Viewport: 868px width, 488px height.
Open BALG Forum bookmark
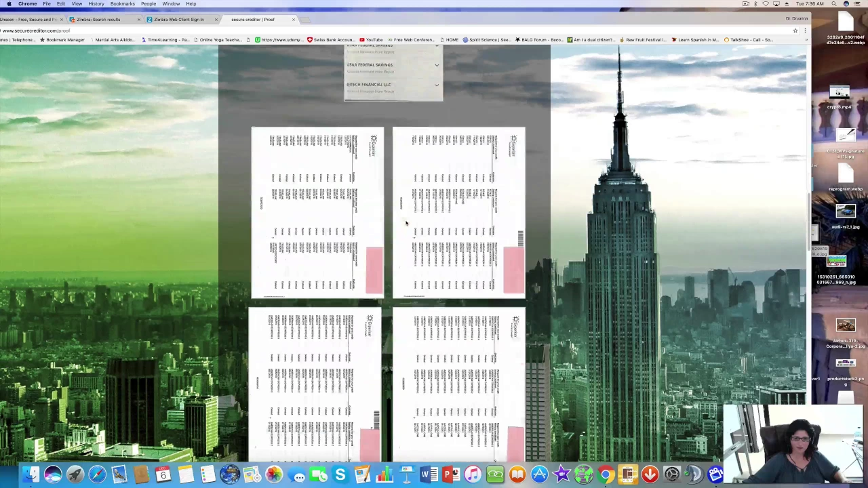pyautogui.click(x=540, y=39)
